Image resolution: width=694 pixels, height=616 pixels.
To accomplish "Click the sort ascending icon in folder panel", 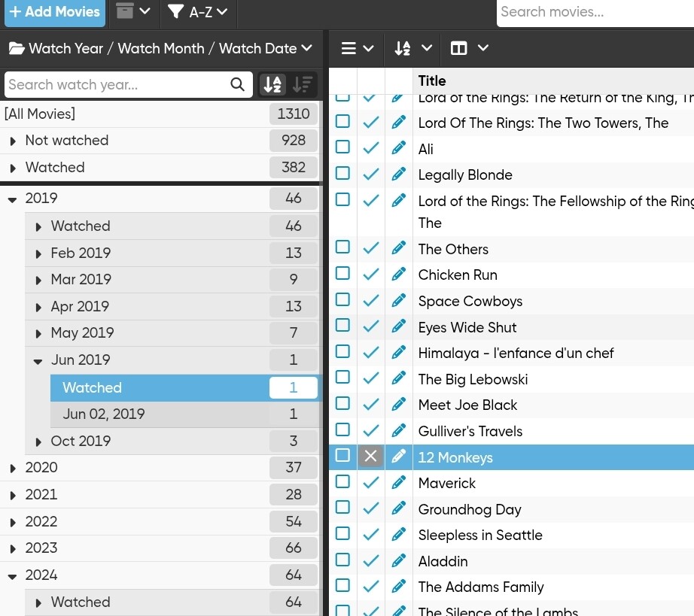I will coord(272,85).
